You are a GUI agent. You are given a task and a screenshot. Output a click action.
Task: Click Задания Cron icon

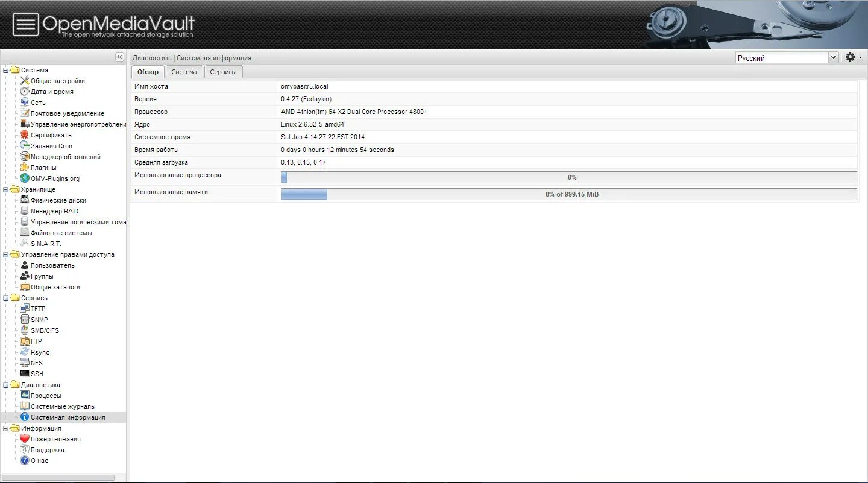point(25,146)
